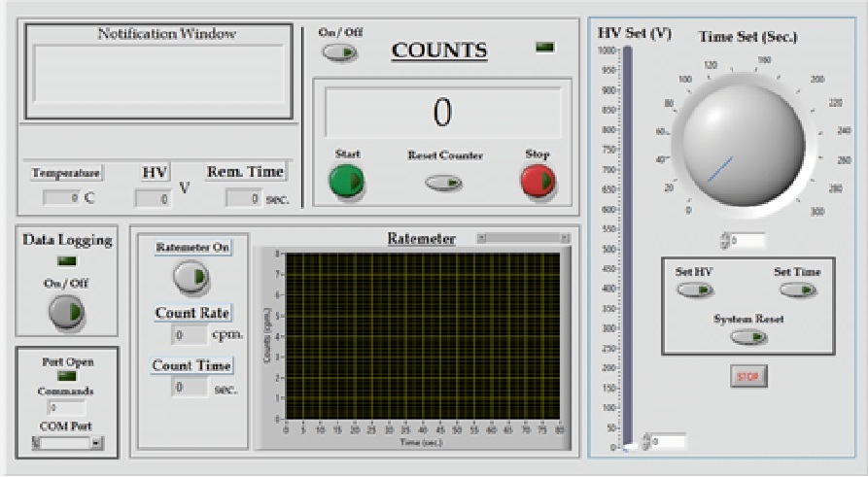Click the Ratemeter scrollbar right arrow

565,238
